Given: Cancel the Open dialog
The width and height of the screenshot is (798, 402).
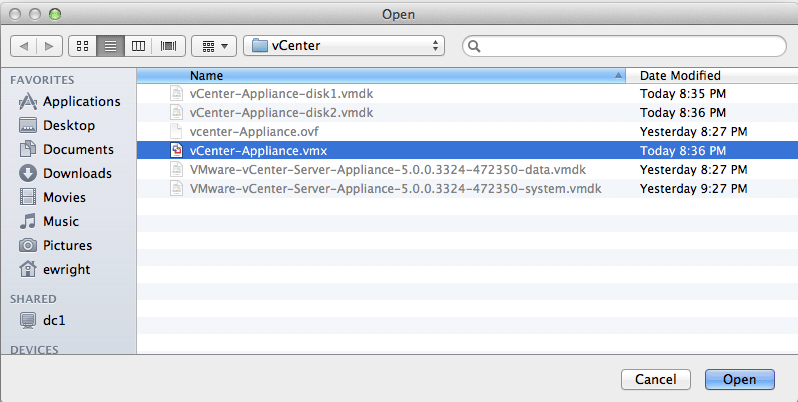Looking at the screenshot, I should click(656, 380).
